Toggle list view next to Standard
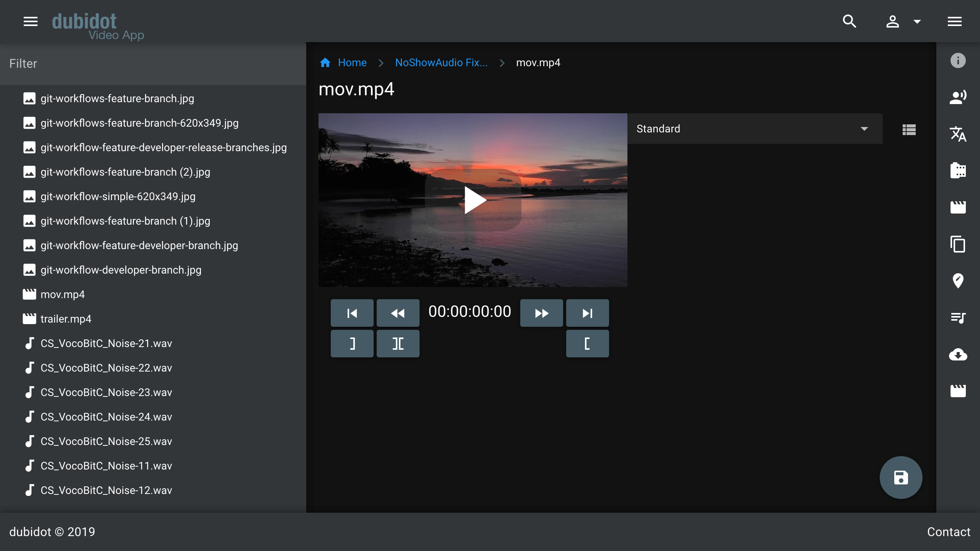This screenshot has width=980, height=551. point(909,130)
